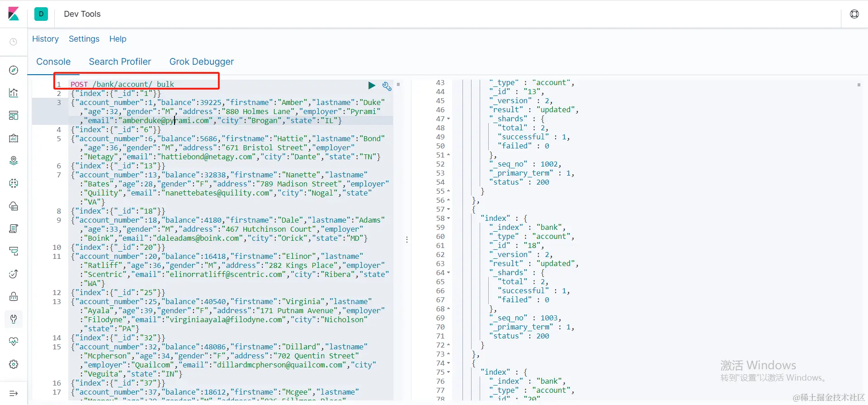The image size is (868, 405).
Task: Collapse the fold at output line 47
Action: (448, 119)
